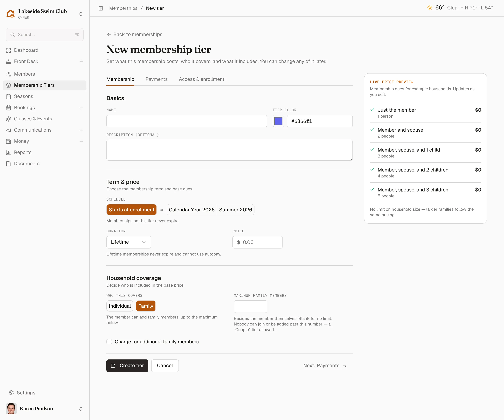Open Settings gear in sidebar
Screen dimensions: 504x420
[11, 393]
